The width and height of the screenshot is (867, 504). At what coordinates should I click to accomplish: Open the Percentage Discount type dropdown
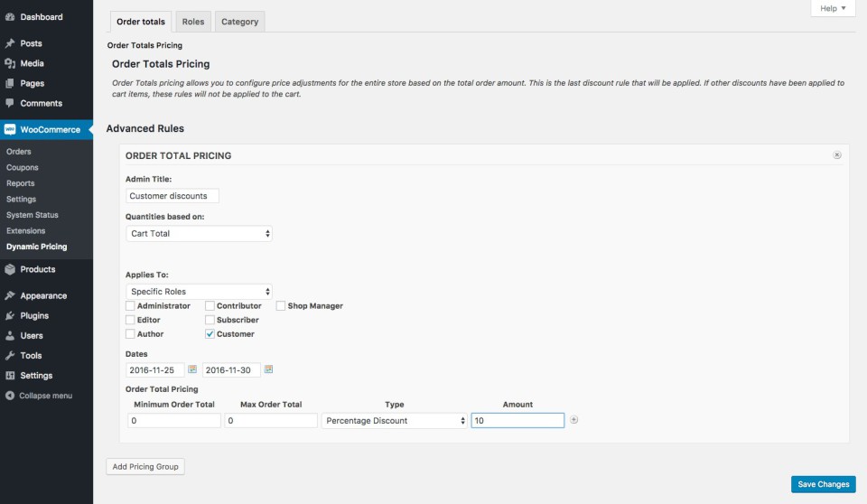395,421
